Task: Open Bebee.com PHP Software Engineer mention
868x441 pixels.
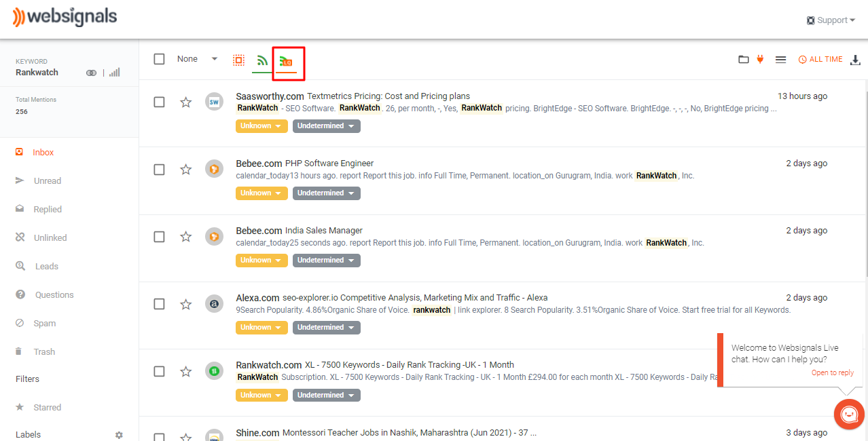Action: (x=304, y=163)
